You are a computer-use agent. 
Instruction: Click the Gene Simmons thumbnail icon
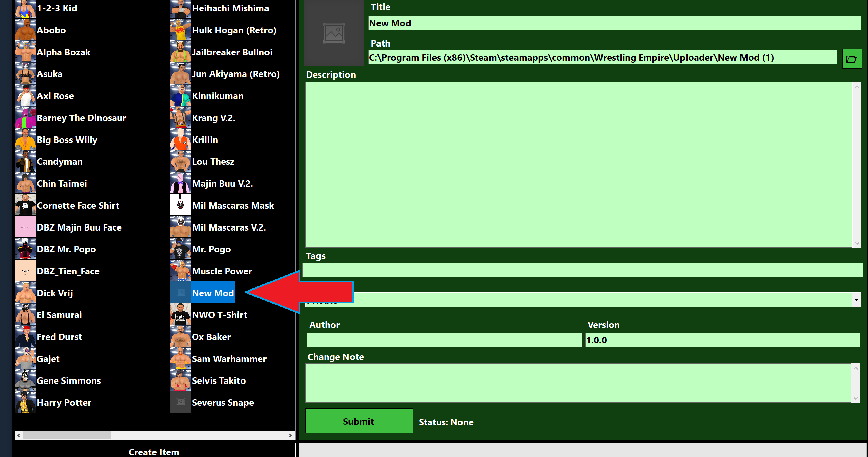(25, 380)
